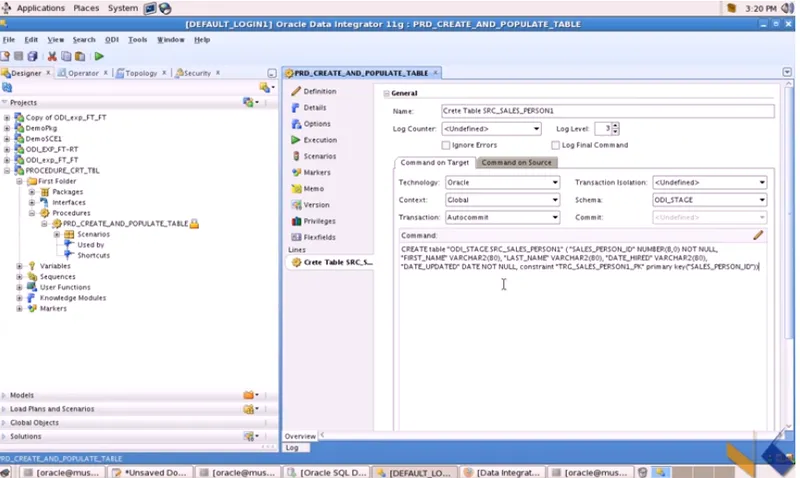The height and width of the screenshot is (478, 800).
Task: Click the web browser globe icon in top panel
Action: coord(165,8)
